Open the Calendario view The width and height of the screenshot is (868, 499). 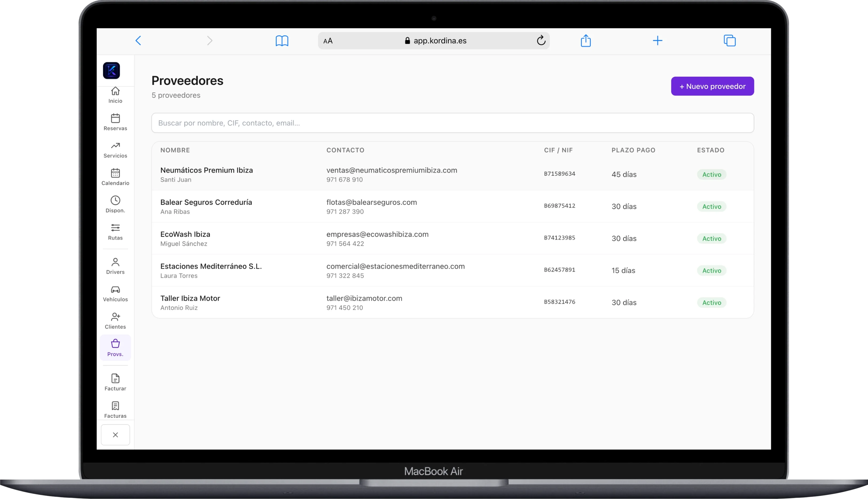(115, 177)
